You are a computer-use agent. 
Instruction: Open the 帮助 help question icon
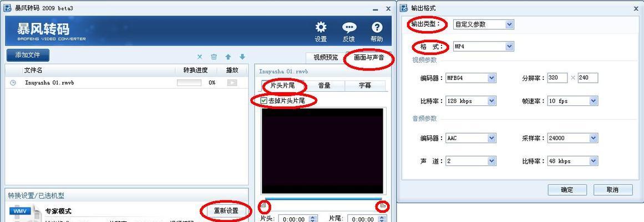pyautogui.click(x=377, y=28)
